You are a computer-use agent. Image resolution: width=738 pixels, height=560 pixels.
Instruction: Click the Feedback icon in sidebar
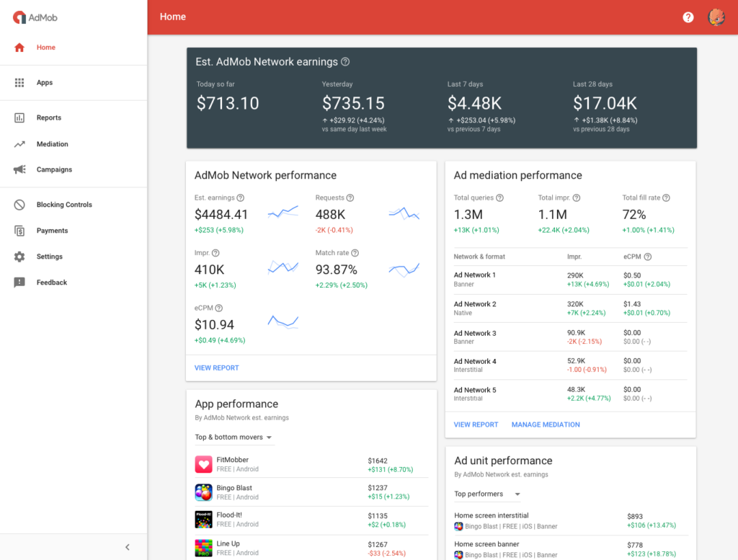(19, 283)
